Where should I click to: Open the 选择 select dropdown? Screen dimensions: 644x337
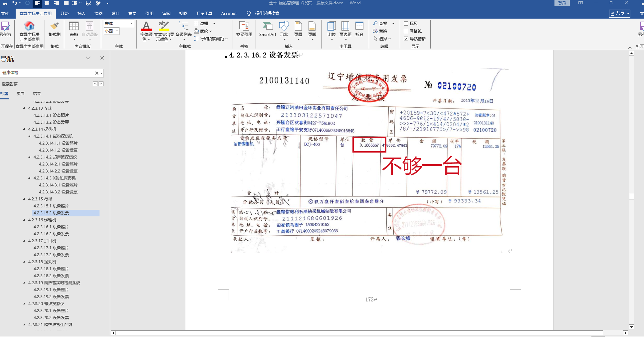(382, 39)
